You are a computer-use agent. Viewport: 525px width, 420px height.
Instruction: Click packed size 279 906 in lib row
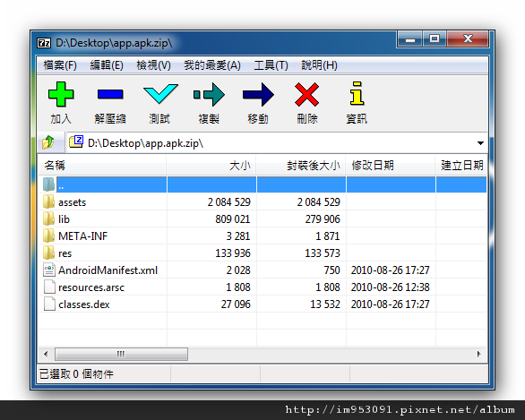(x=323, y=219)
